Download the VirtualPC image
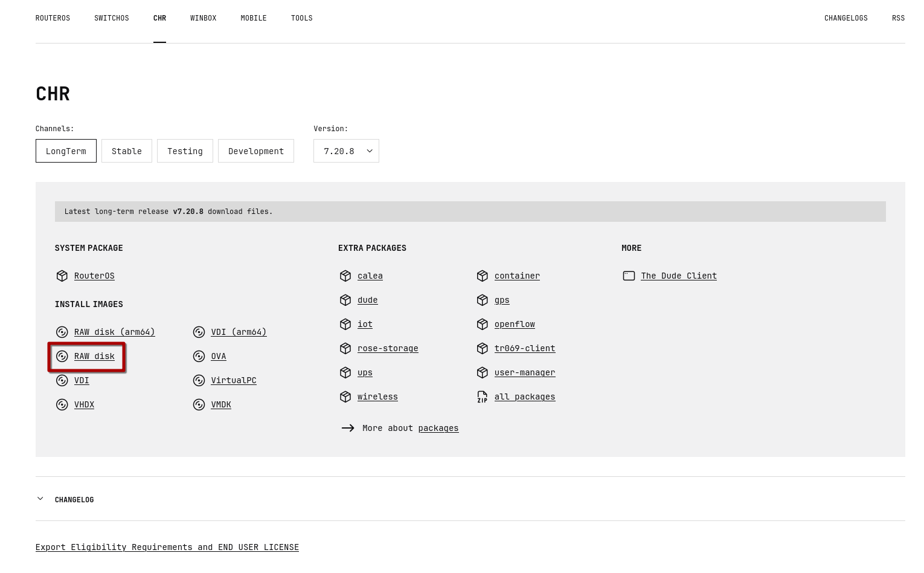Image resolution: width=924 pixels, height=573 pixels. (234, 380)
